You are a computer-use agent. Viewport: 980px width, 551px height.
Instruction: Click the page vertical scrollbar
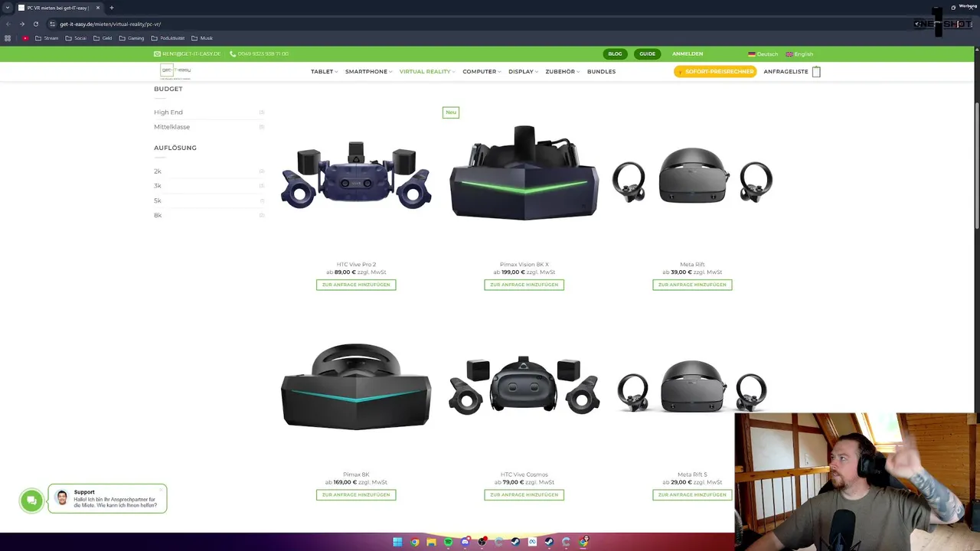(x=976, y=167)
